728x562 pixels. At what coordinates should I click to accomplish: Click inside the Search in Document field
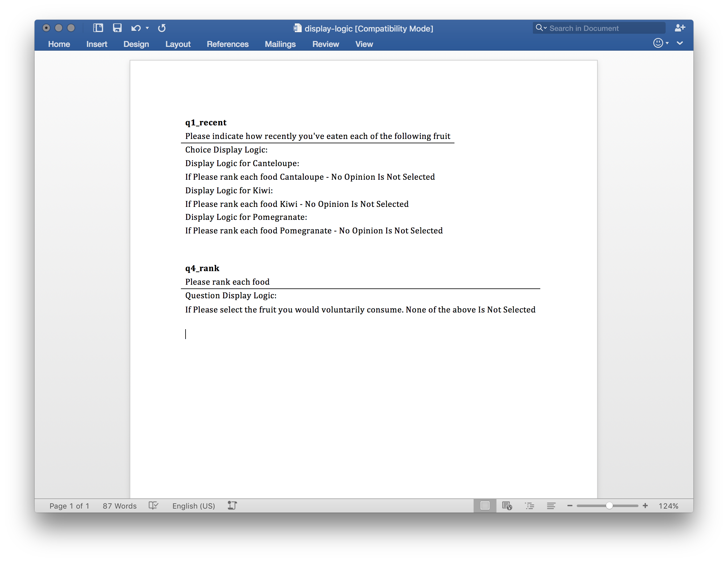[600, 28]
